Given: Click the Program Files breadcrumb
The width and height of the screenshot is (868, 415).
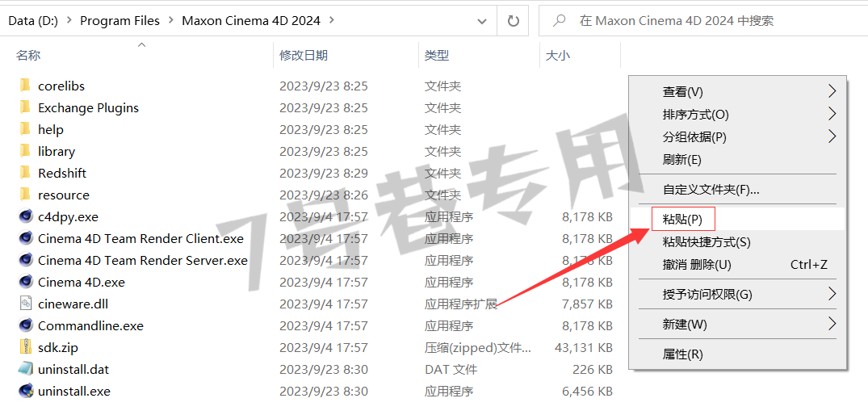Looking at the screenshot, I should 120,21.
